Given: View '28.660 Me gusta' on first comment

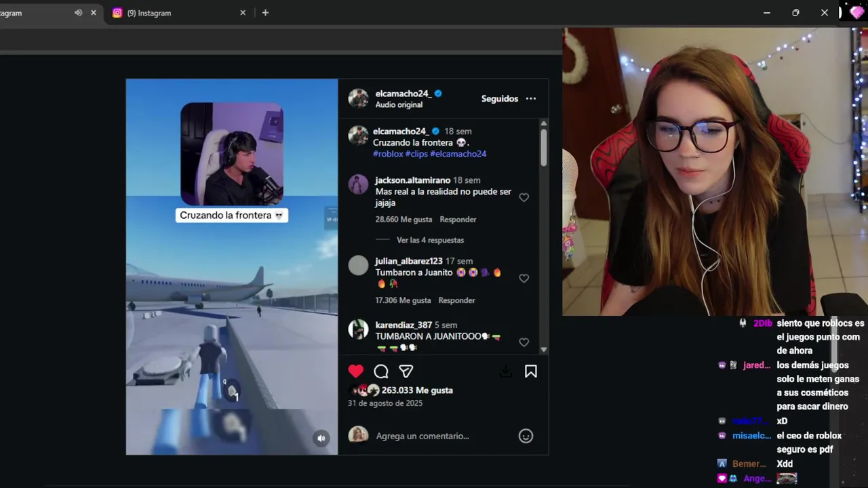Looking at the screenshot, I should coord(404,220).
